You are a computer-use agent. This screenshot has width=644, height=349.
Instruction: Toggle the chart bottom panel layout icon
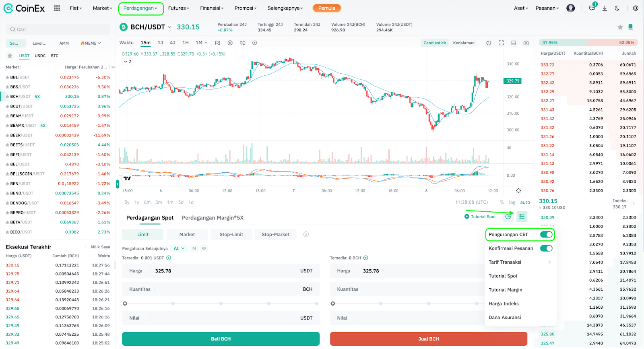514,43
